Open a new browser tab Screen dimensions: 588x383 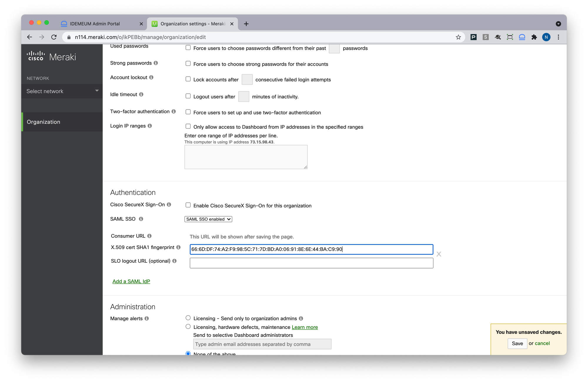pos(246,24)
